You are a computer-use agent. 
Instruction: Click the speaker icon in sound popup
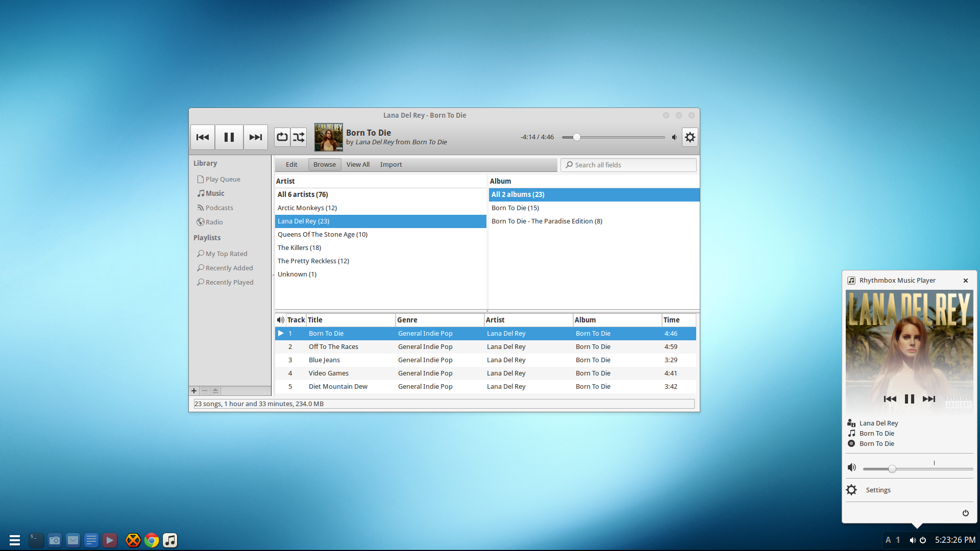click(852, 467)
